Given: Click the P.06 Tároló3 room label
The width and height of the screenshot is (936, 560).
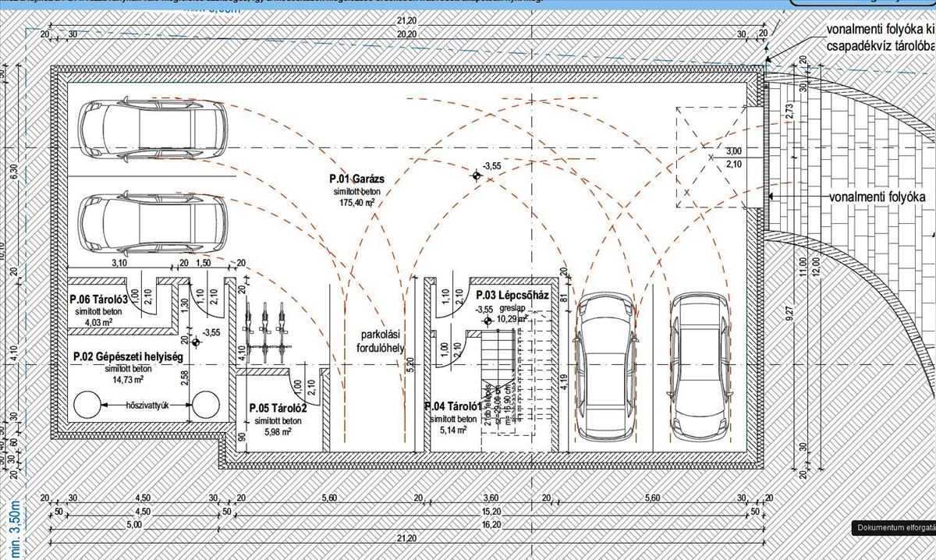Looking at the screenshot, I should pos(98,299).
